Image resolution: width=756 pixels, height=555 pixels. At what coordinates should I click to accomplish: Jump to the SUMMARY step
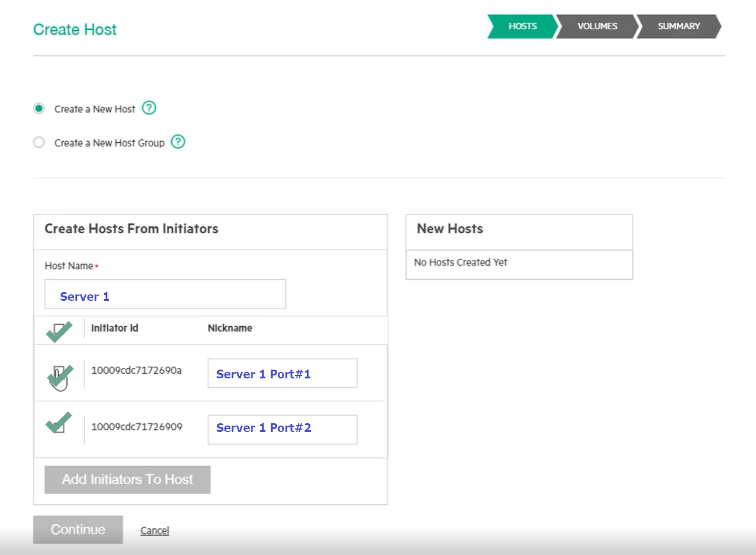coord(678,26)
